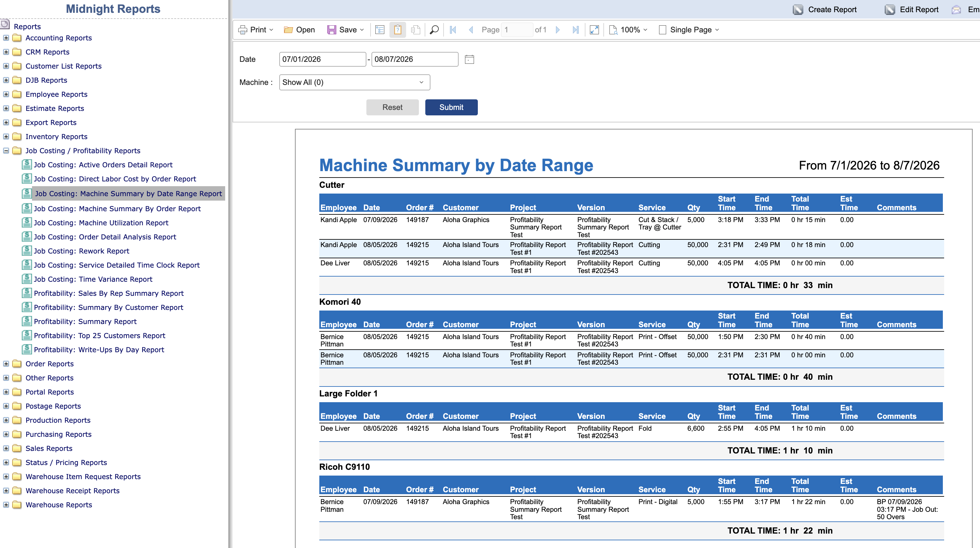The width and height of the screenshot is (980, 548).
Task: Click the Submit button
Action: (x=451, y=107)
